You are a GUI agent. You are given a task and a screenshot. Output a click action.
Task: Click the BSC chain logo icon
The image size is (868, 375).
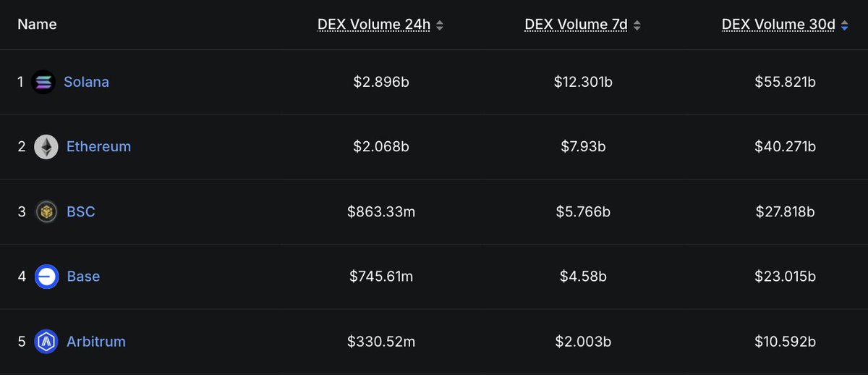pos(46,211)
